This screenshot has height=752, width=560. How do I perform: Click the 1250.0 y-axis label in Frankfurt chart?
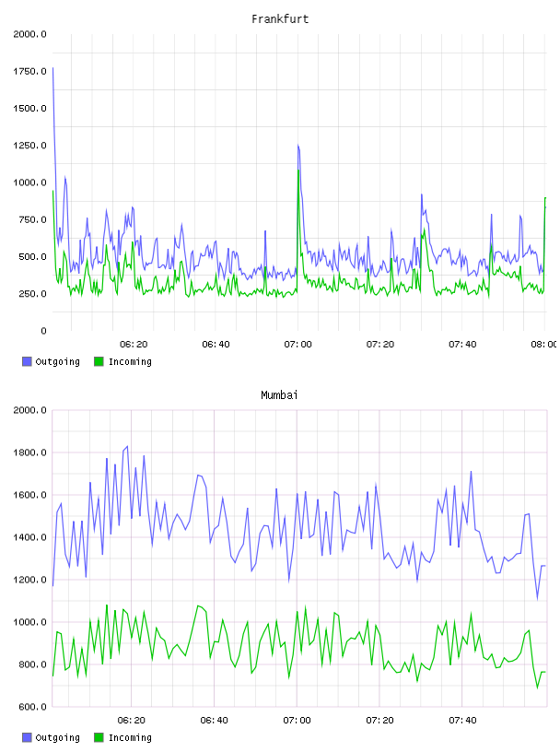click(x=29, y=146)
